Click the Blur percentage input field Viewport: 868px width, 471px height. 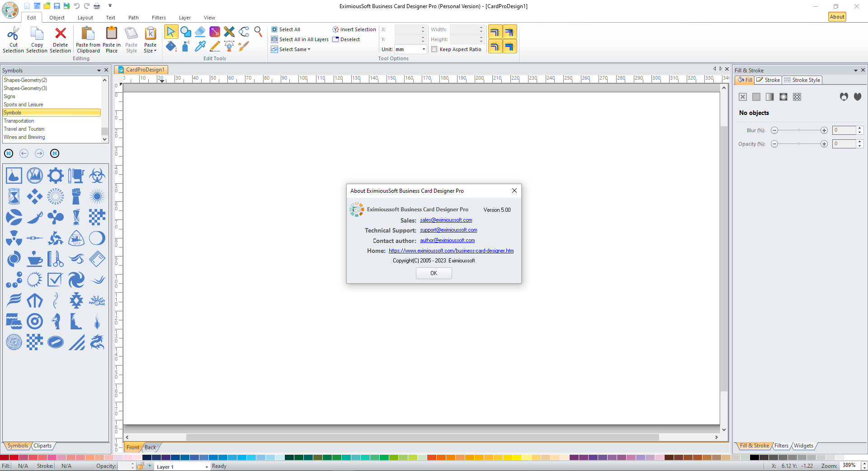click(844, 130)
